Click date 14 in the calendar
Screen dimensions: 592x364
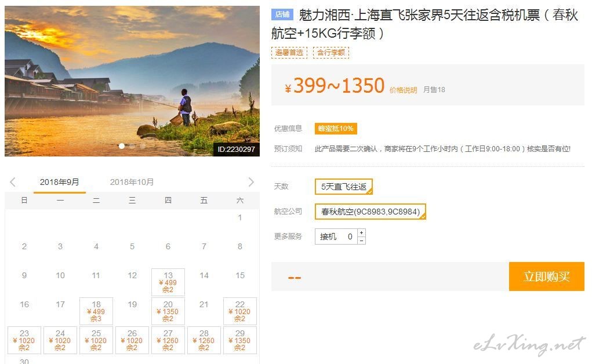204,275
